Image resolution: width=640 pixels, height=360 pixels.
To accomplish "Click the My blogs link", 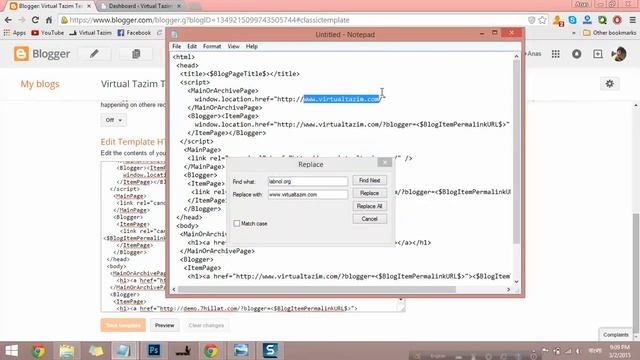I will click(40, 84).
